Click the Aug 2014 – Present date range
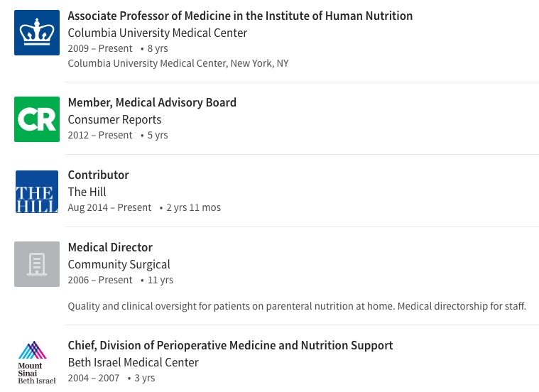This screenshot has width=539, height=392. tap(109, 207)
